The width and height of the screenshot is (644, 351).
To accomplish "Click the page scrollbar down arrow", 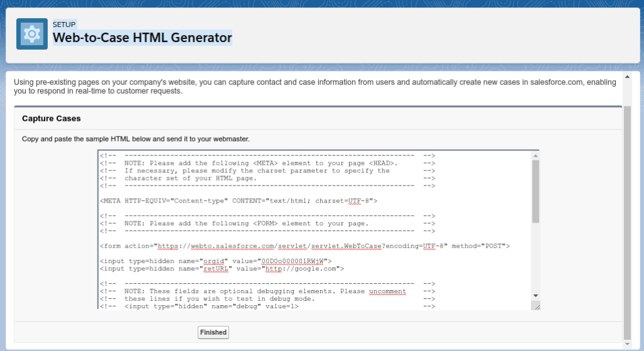I will 626,344.
